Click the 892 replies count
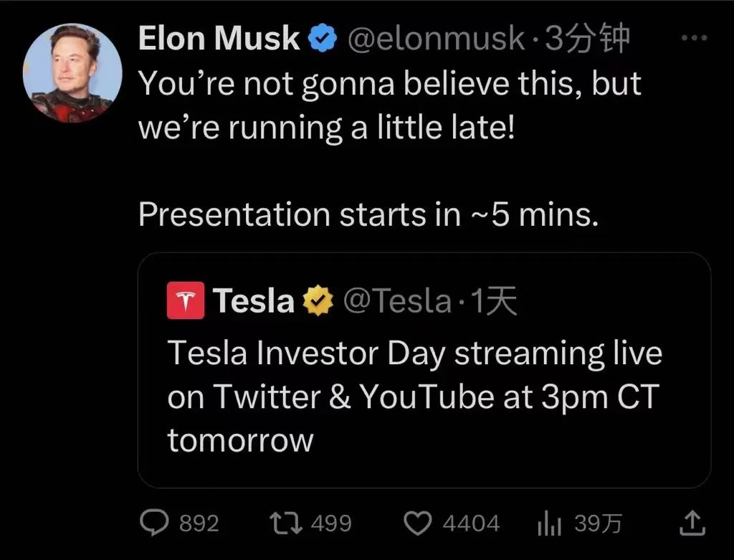 coord(199,524)
